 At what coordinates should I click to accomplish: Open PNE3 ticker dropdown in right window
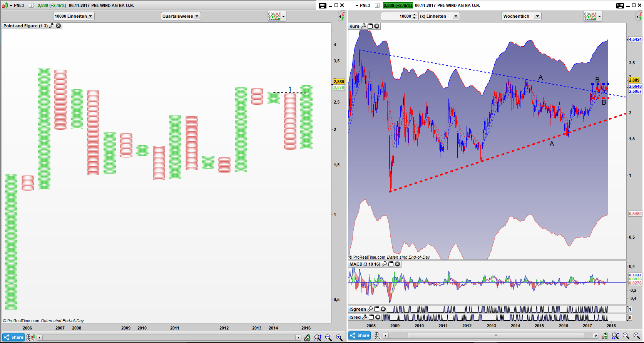point(357,5)
